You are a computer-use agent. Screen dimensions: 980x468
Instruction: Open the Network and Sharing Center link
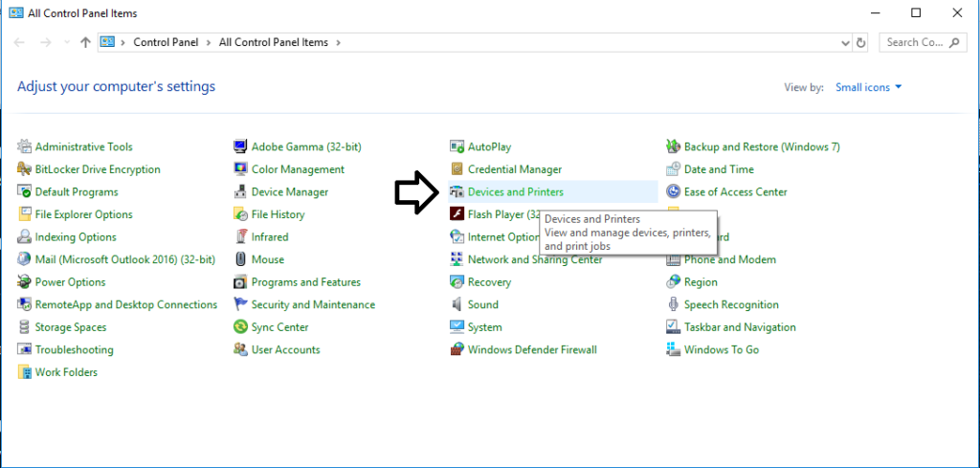point(535,259)
